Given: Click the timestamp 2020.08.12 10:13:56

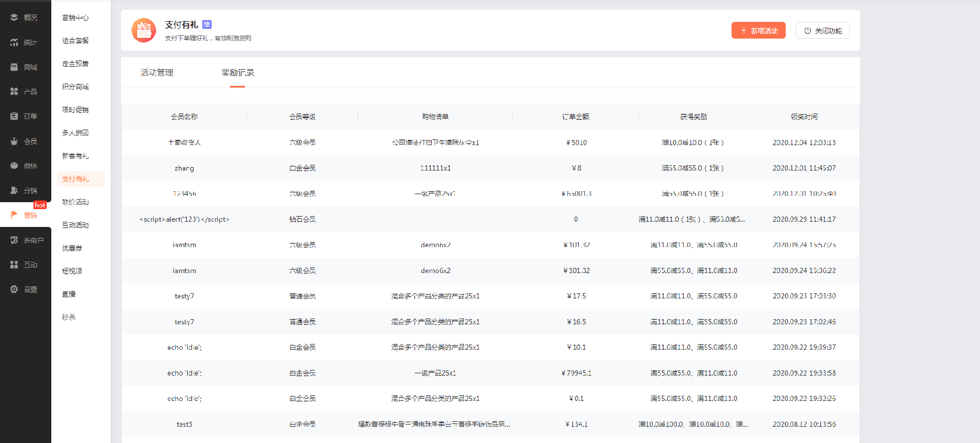Looking at the screenshot, I should tap(804, 425).
